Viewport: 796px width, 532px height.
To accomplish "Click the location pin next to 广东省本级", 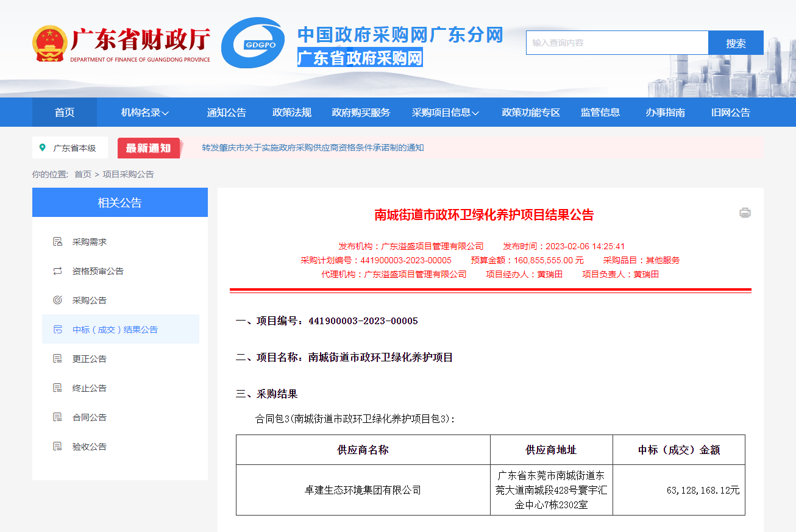I will click(x=42, y=148).
